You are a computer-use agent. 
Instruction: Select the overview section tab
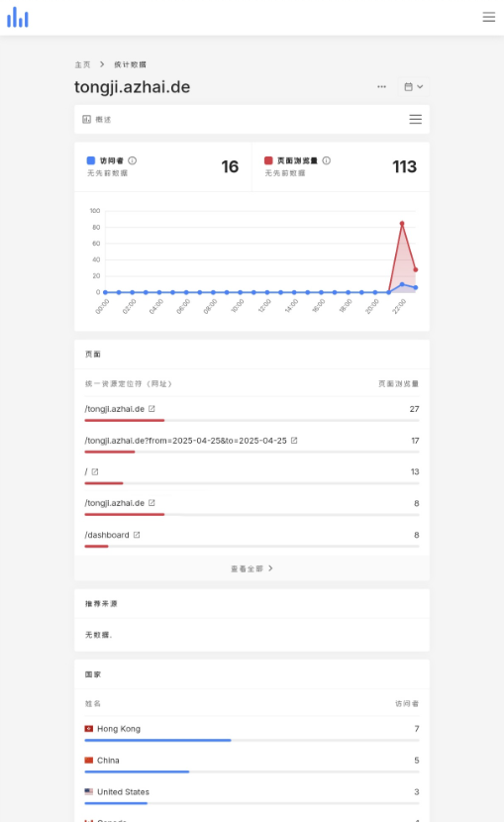[x=96, y=120]
